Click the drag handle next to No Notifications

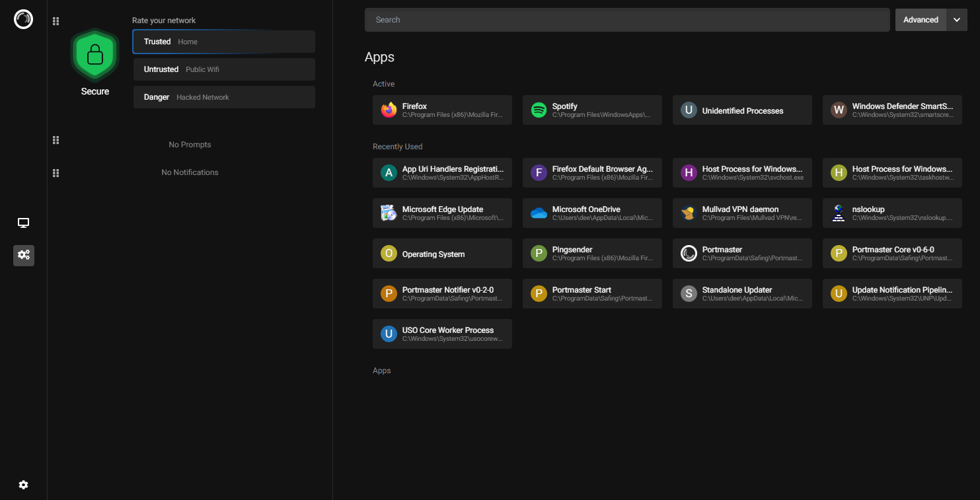pyautogui.click(x=56, y=173)
